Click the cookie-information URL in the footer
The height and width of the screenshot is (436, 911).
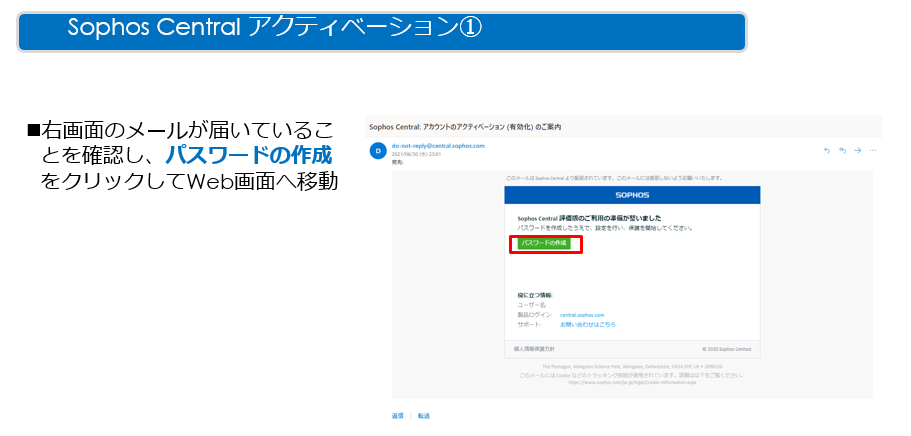click(x=632, y=383)
